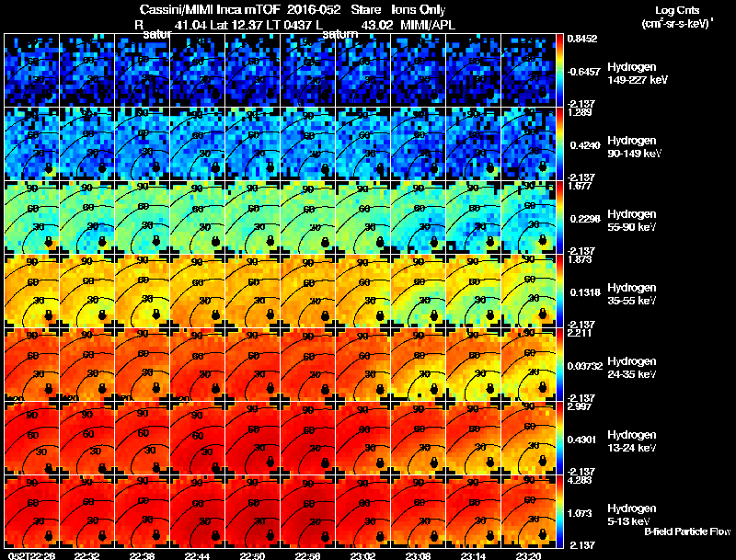Click the 'Cassini/MIMI Inca mTOF' title text
The height and width of the screenshot is (560, 736).
tap(210, 9)
